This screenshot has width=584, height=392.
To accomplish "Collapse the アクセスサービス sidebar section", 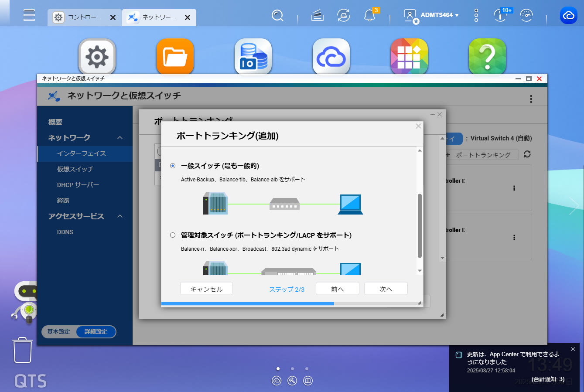I will point(120,216).
